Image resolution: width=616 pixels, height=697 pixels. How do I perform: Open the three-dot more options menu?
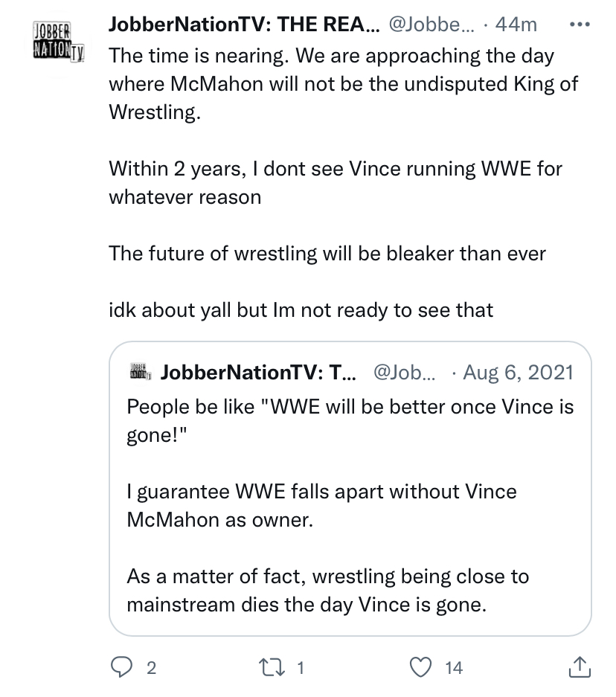[x=579, y=25]
